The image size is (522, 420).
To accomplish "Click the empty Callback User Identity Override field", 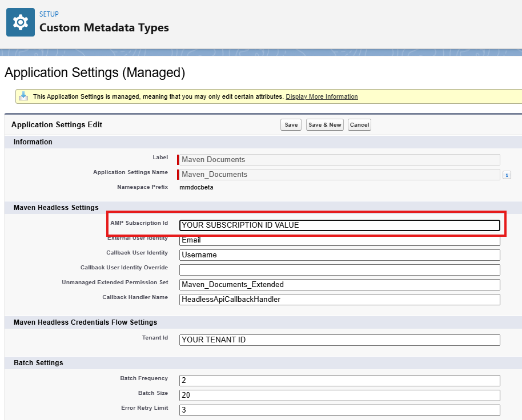I will click(339, 270).
